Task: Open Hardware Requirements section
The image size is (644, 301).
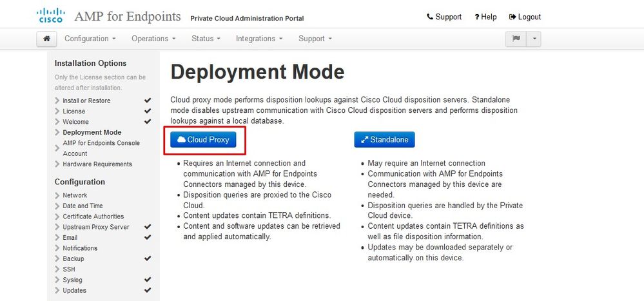Action: point(97,164)
